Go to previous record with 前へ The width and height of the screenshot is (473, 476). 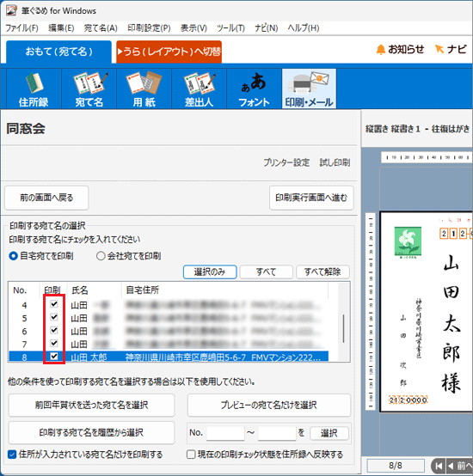(459, 466)
